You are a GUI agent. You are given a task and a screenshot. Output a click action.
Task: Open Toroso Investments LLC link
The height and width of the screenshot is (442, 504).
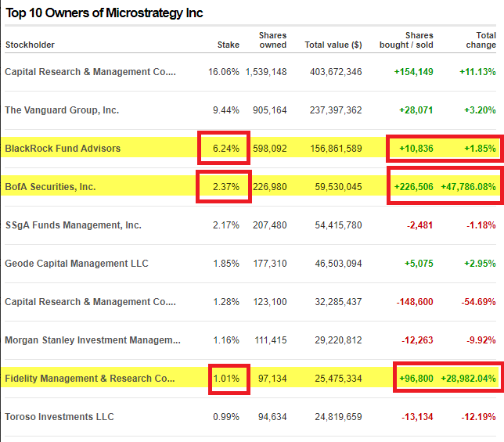click(59, 417)
